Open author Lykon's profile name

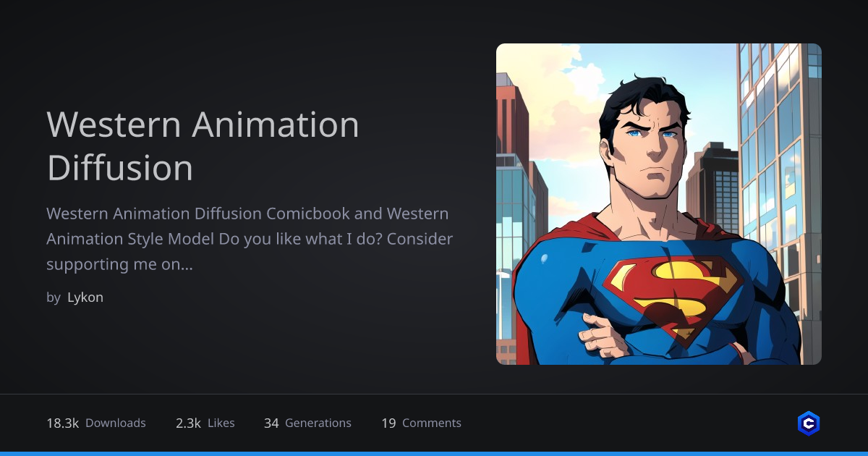tap(85, 297)
